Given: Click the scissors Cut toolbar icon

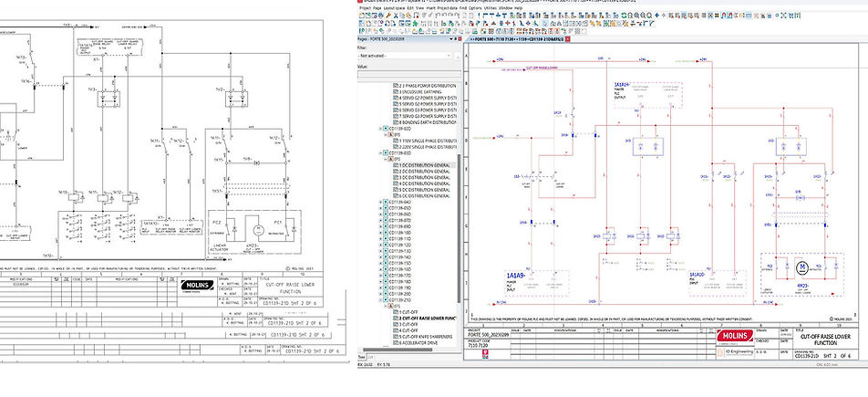Looking at the screenshot, I should pyautogui.click(x=396, y=16).
